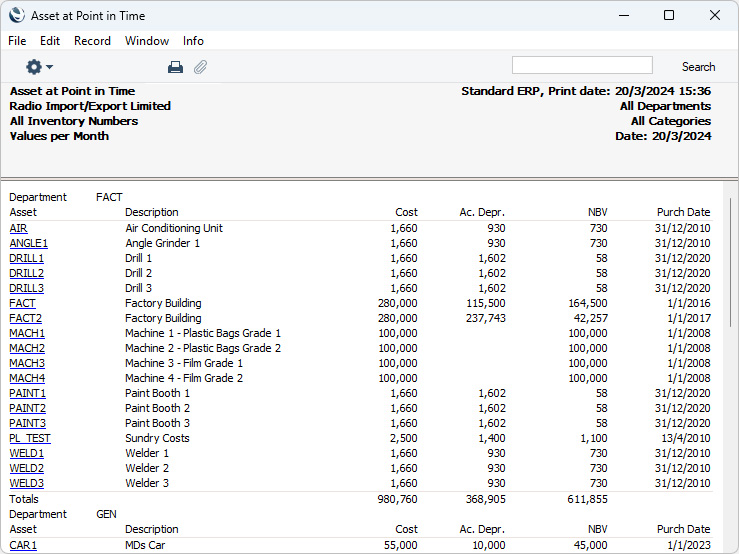Viewport: 739px width, 554px height.
Task: Click totals Ac. Depr. value 368,905
Action: coord(485,499)
